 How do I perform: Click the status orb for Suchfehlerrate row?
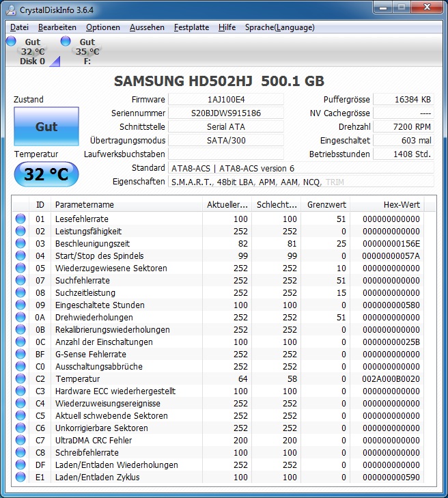pyautogui.click(x=20, y=281)
